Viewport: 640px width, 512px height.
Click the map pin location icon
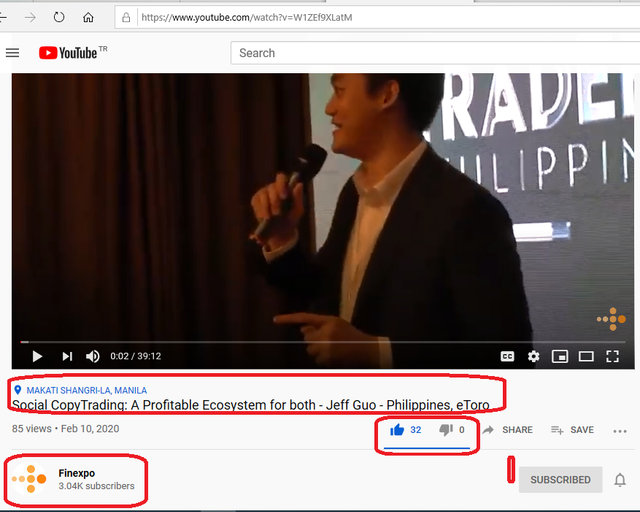tap(18, 390)
